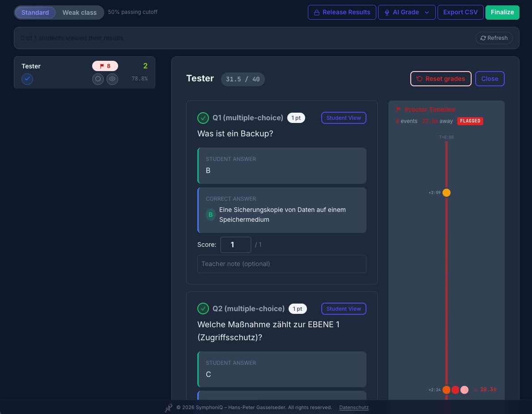Export grades as CSV
The height and width of the screenshot is (414, 532).
coord(460,12)
